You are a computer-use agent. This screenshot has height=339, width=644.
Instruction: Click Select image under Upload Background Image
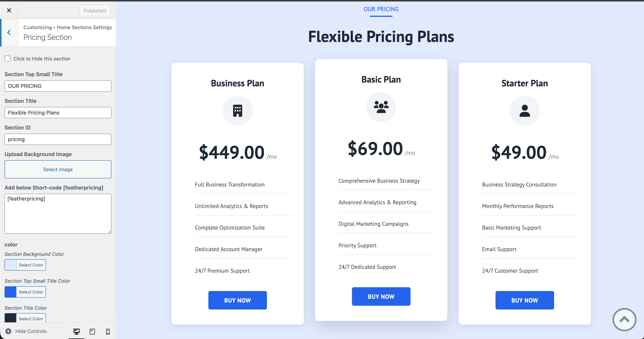58,169
